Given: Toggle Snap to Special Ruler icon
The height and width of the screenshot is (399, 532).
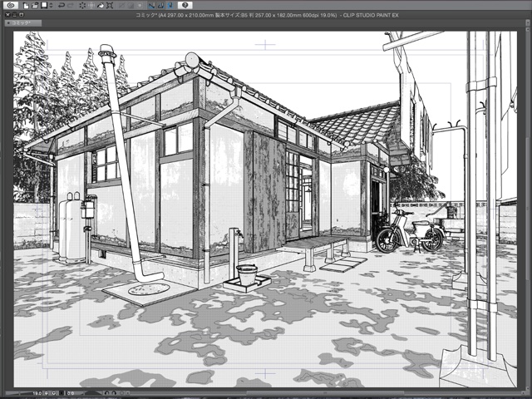Looking at the screenshot, I should [160, 5].
